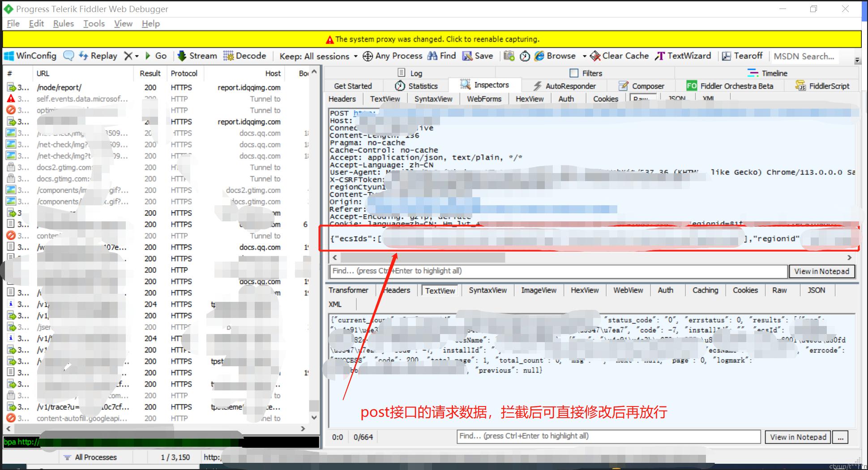Click the comment speech bubble icon
The height and width of the screenshot is (470, 868).
click(x=68, y=56)
